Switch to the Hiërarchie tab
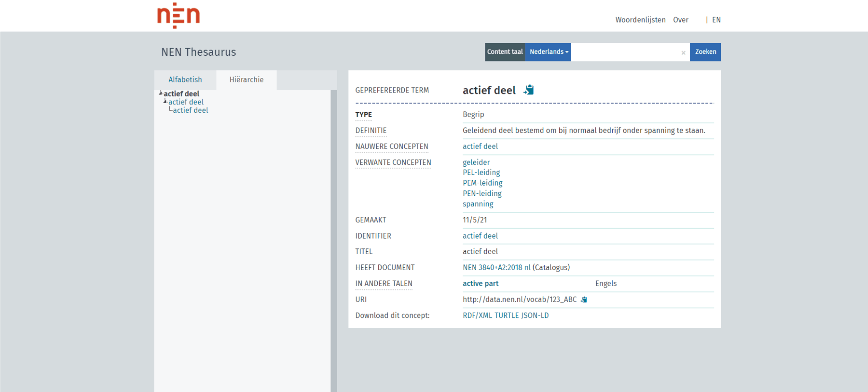Image resolution: width=868 pixels, height=392 pixels. point(246,80)
